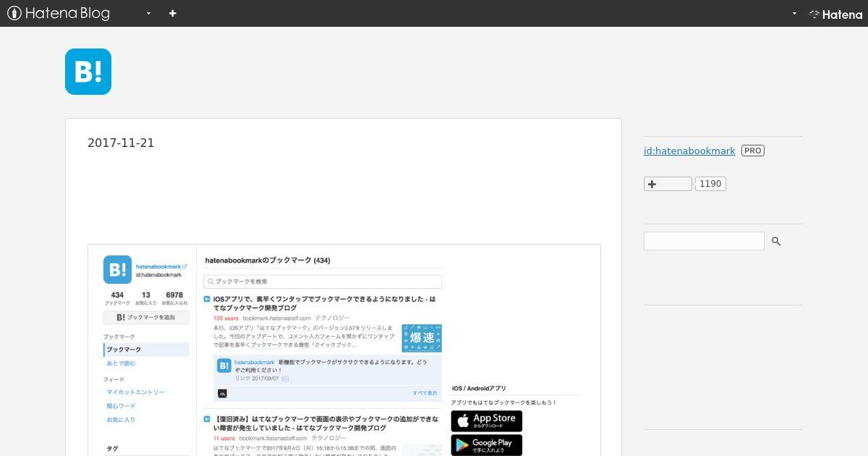Select マイホットエントリー in screenshot sidebar
Screen dimensions: 868x456
pyautogui.click(x=136, y=392)
